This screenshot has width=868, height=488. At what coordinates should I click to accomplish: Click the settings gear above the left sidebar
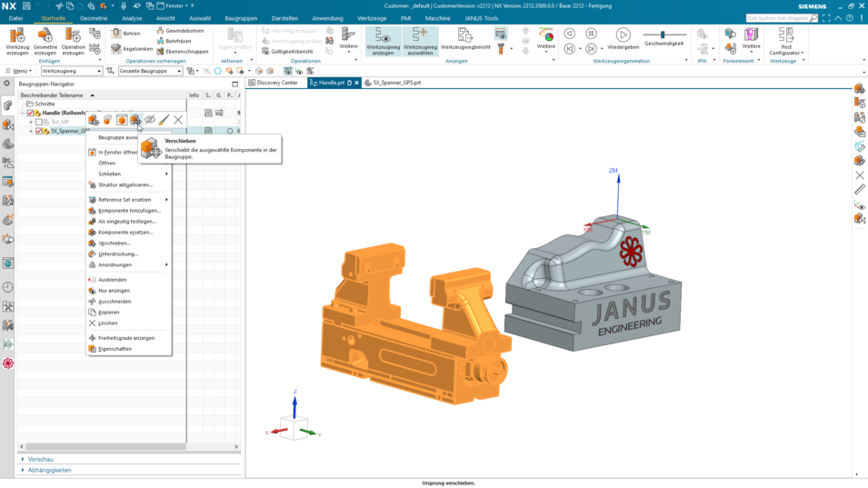tap(6, 84)
